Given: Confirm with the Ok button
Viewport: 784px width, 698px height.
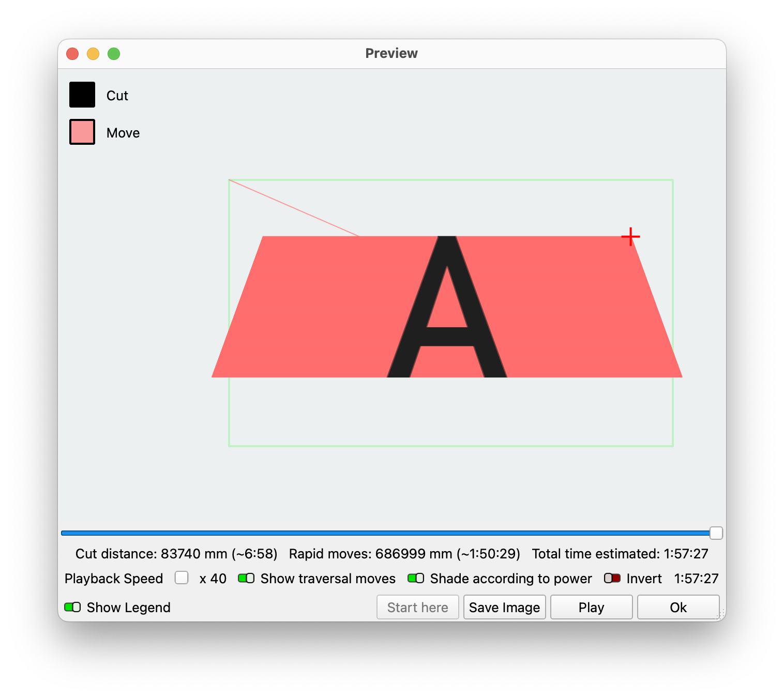Looking at the screenshot, I should tap(678, 607).
